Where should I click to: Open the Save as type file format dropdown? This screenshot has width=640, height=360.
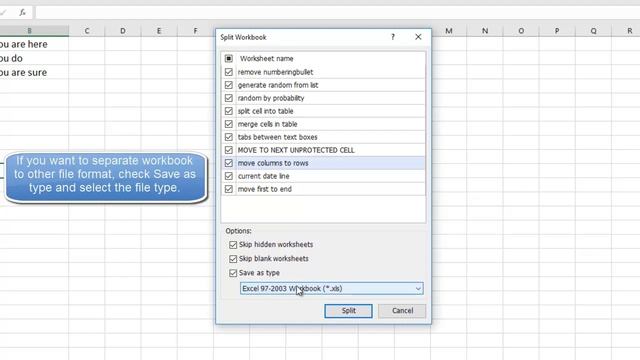[331, 289]
